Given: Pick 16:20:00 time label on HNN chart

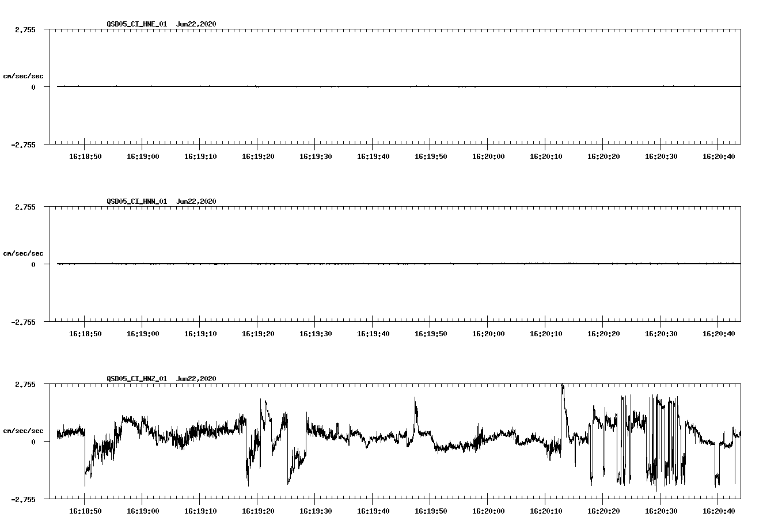Looking at the screenshot, I should [x=488, y=333].
